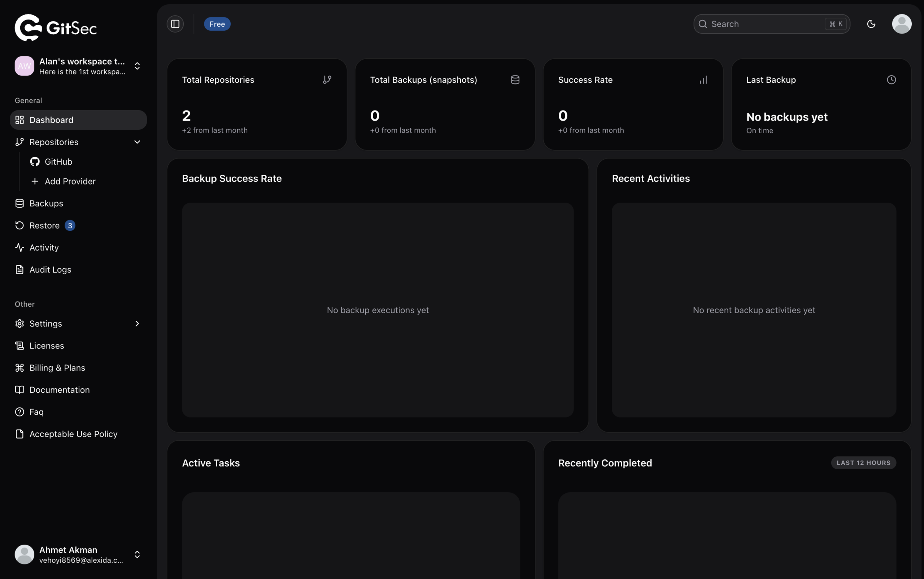924x579 pixels.
Task: Open GitHub provider in sidebar
Action: click(58, 161)
